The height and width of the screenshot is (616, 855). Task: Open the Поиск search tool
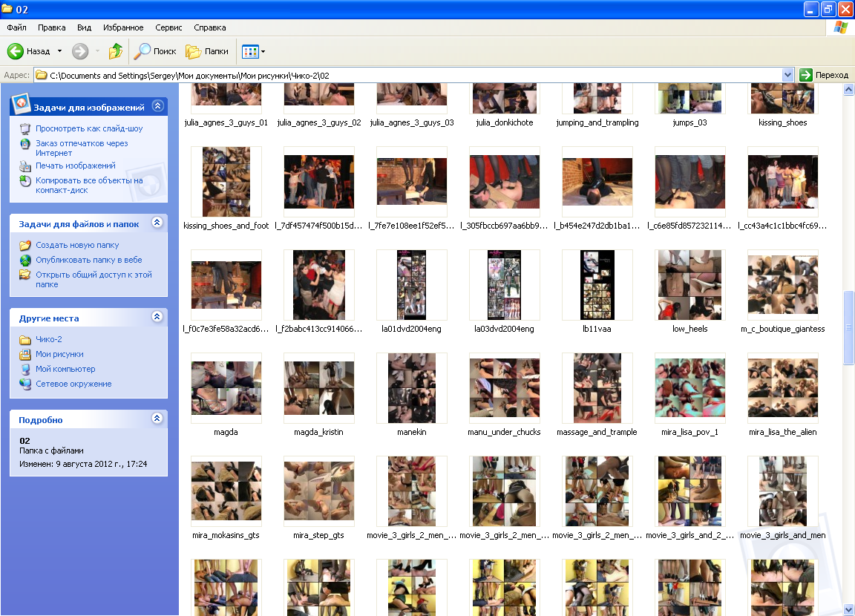coord(155,51)
